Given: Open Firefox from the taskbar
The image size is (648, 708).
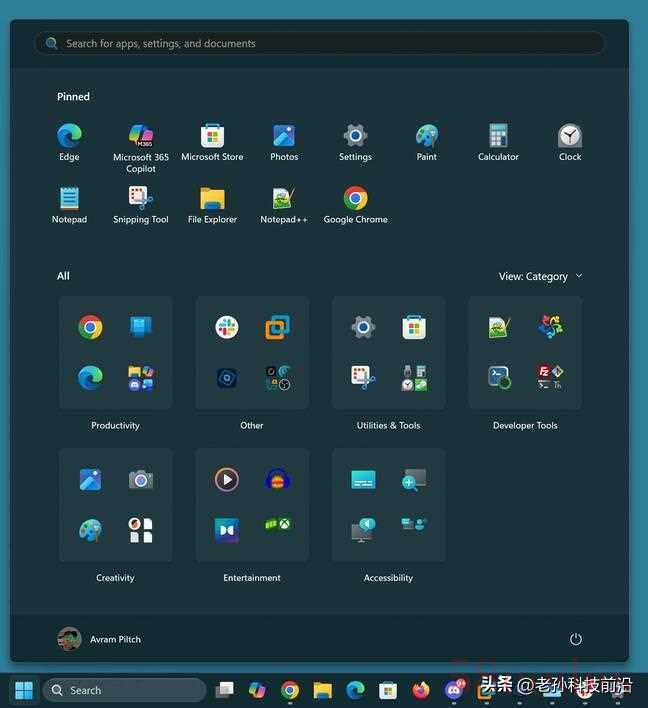Looking at the screenshot, I should pyautogui.click(x=421, y=690).
